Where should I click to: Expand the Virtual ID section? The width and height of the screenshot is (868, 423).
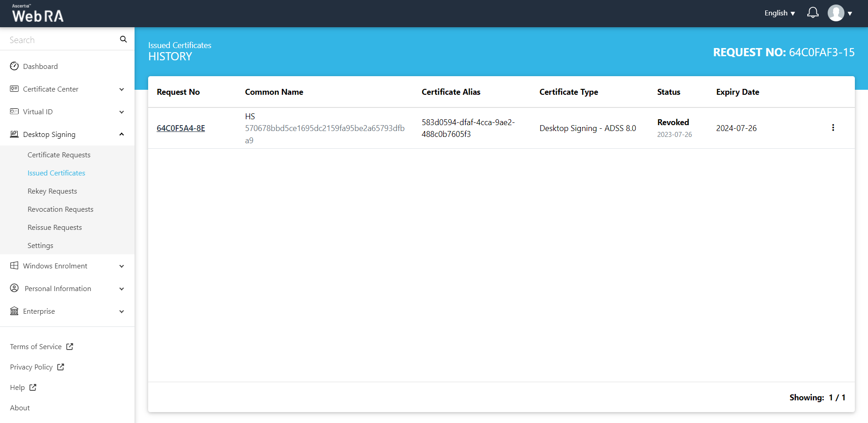121,112
